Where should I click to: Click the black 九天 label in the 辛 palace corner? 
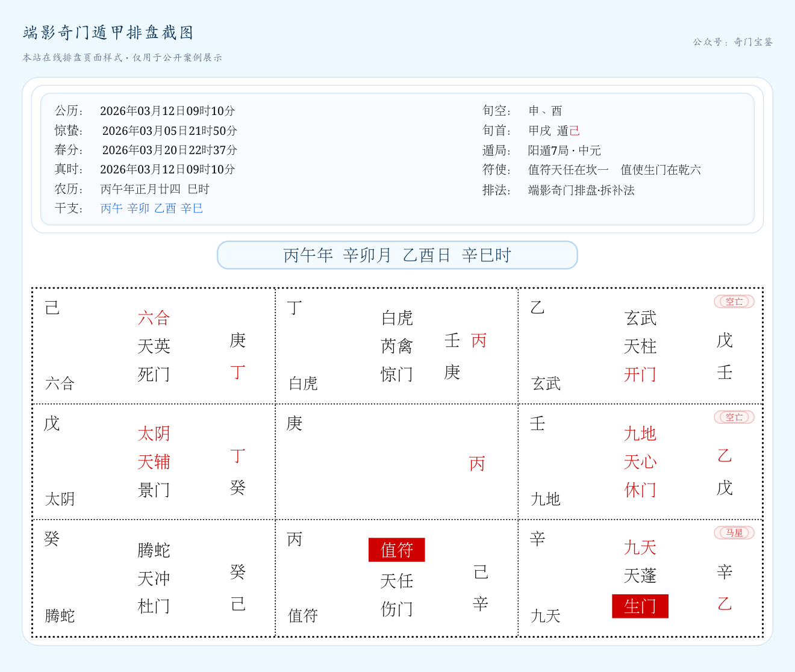pyautogui.click(x=546, y=616)
